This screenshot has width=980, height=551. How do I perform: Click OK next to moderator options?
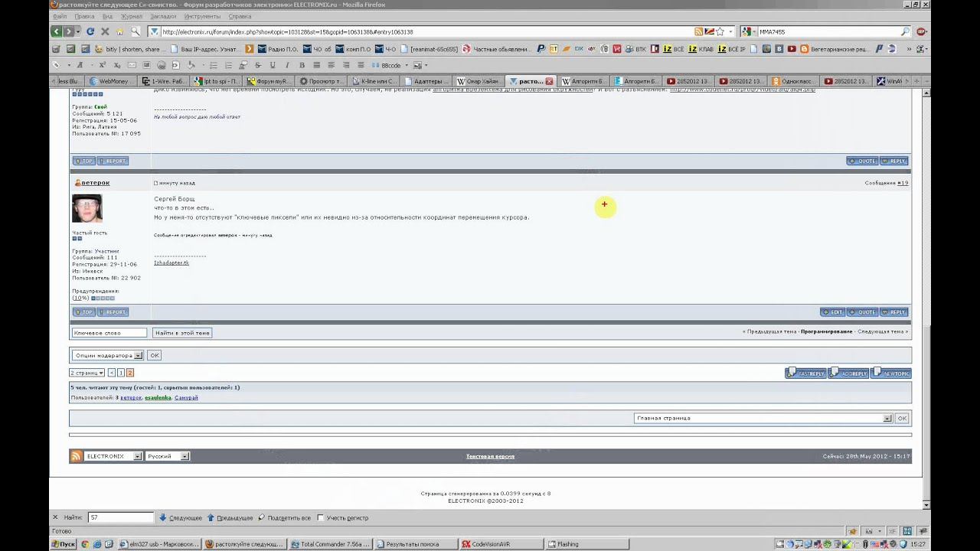154,355
